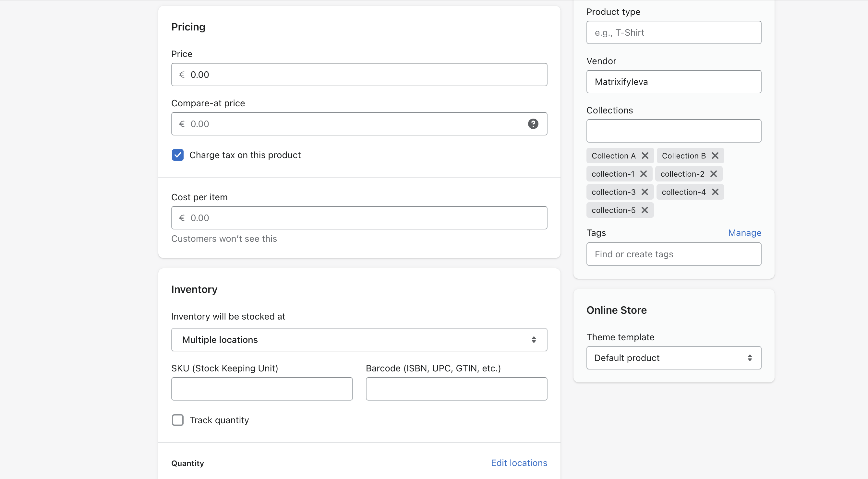868x479 pixels.
Task: Click Edit locations link
Action: (519, 463)
